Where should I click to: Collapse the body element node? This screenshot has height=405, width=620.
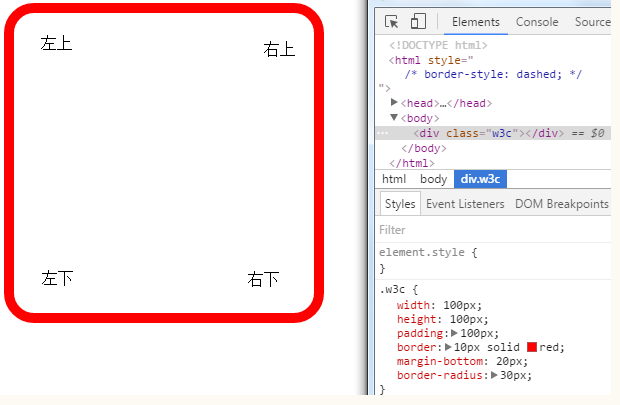tap(394, 117)
